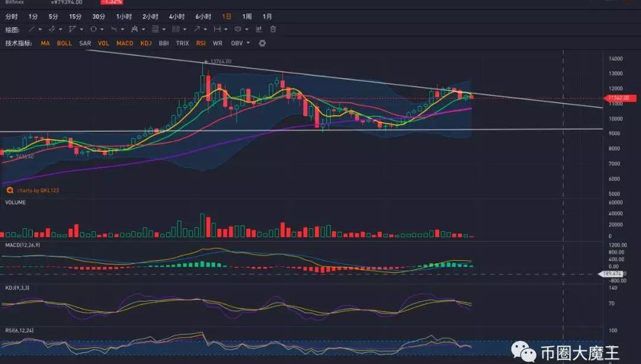This screenshot has height=364, width=641.
Task: Open indicator settings gear icon
Action: click(262, 43)
